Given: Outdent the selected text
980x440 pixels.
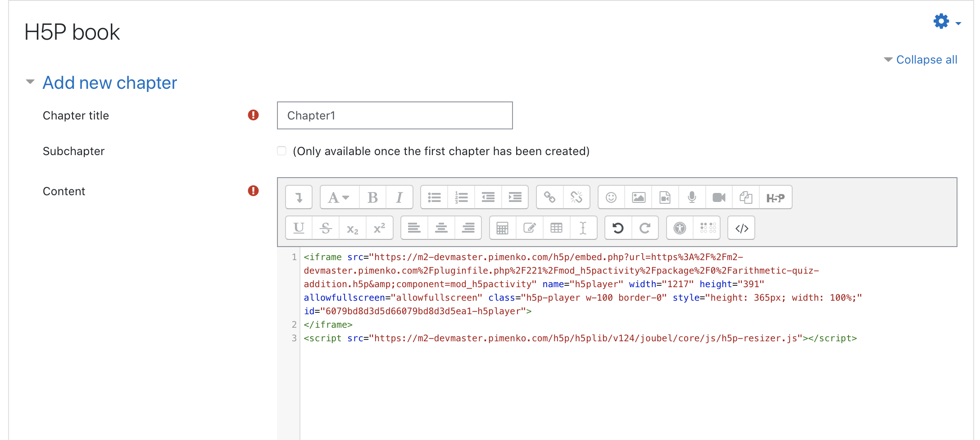Looking at the screenshot, I should click(x=488, y=197).
